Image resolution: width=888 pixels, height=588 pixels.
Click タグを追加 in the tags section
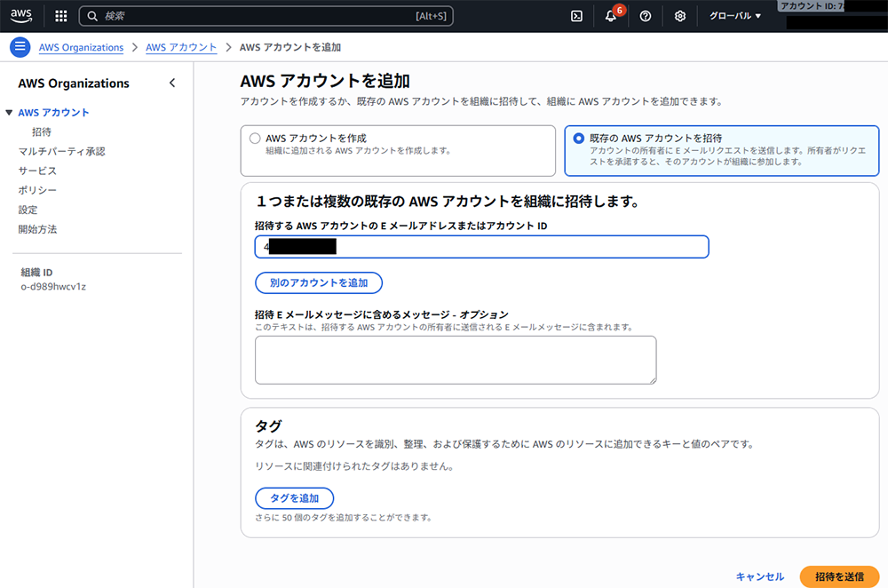294,498
